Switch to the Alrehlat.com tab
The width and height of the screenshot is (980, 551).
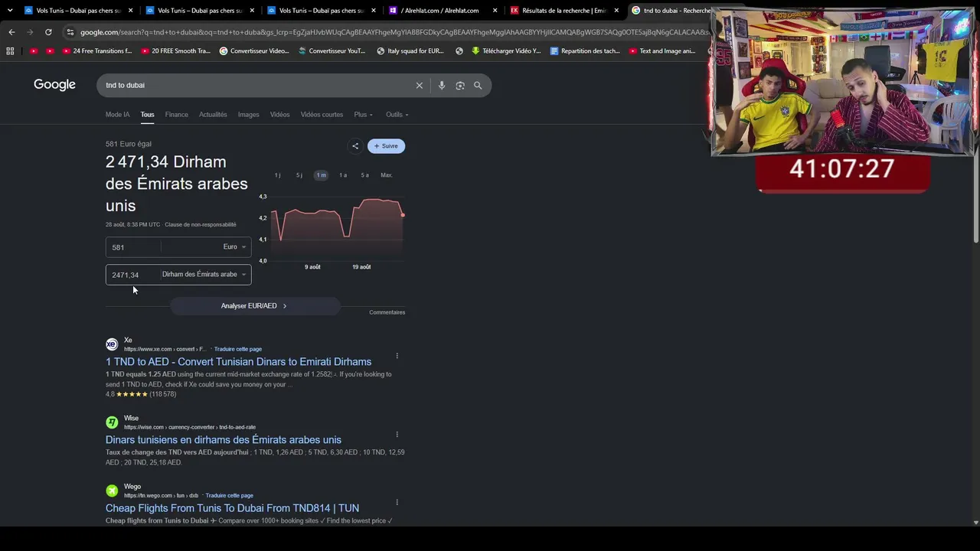pyautogui.click(x=443, y=11)
